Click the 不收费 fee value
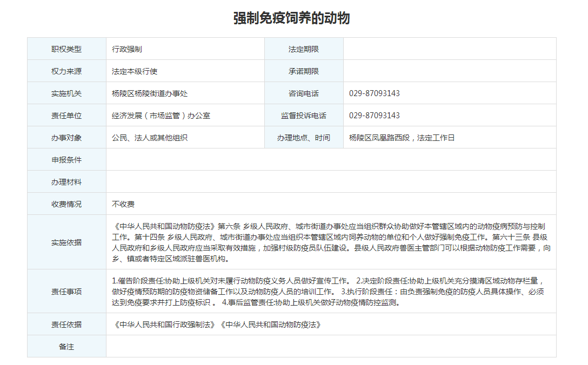 (x=123, y=204)
